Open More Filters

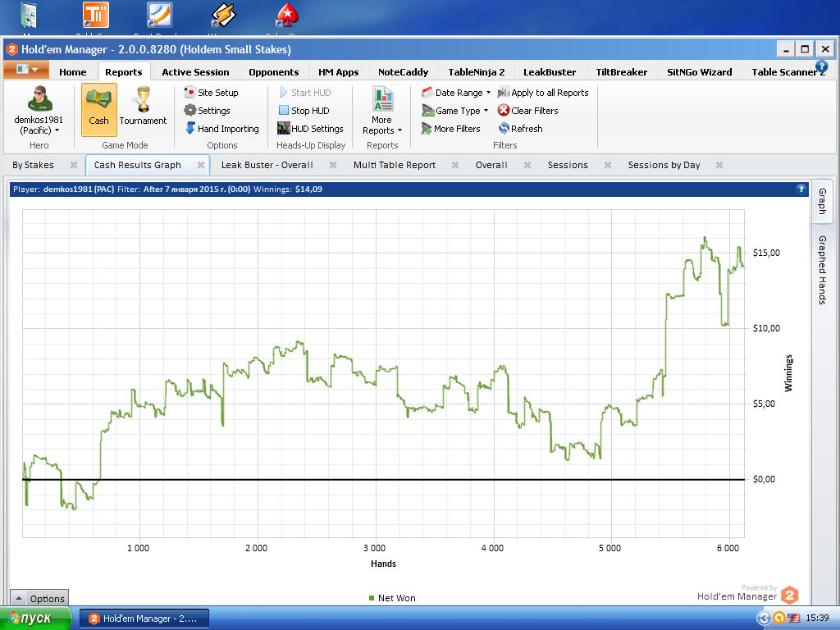450,129
